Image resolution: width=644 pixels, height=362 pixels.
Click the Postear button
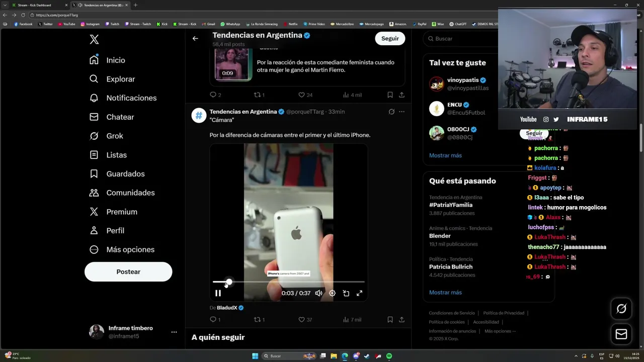coord(128,271)
